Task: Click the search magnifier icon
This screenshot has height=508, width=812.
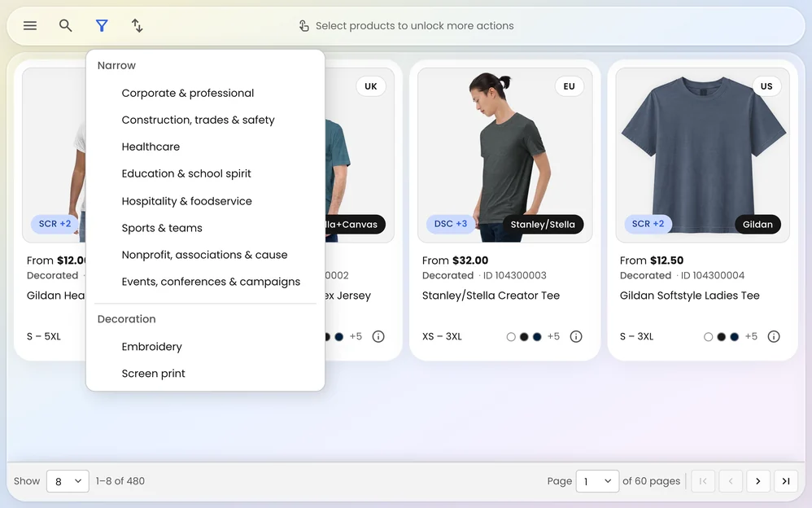Action: [65, 25]
